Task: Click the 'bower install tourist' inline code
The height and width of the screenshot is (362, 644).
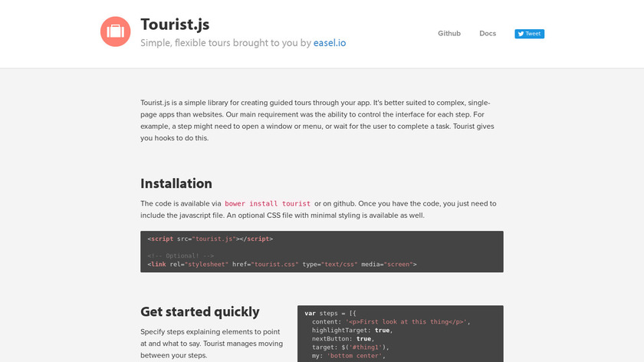Action: click(268, 203)
